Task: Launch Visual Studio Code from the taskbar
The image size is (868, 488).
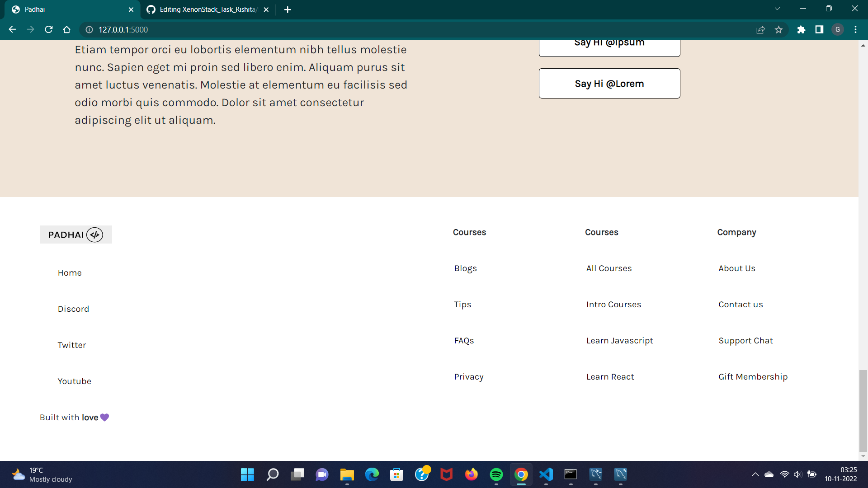Action: pos(546,475)
